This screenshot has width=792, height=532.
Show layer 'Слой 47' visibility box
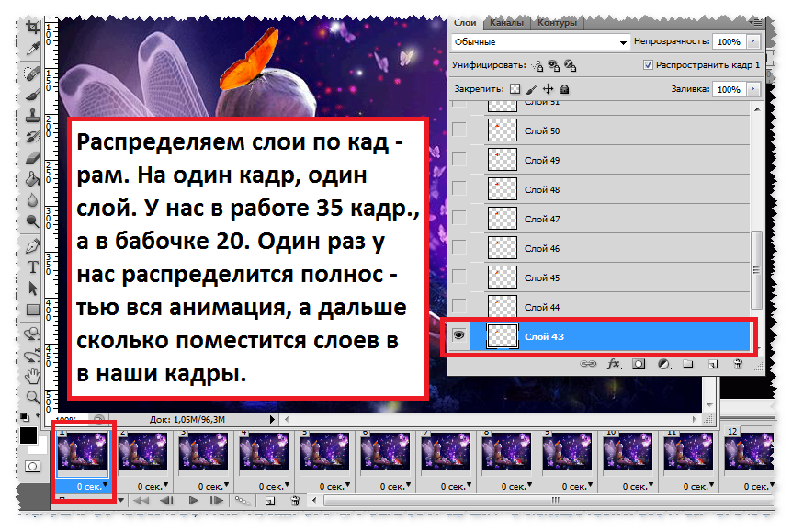click(x=458, y=218)
